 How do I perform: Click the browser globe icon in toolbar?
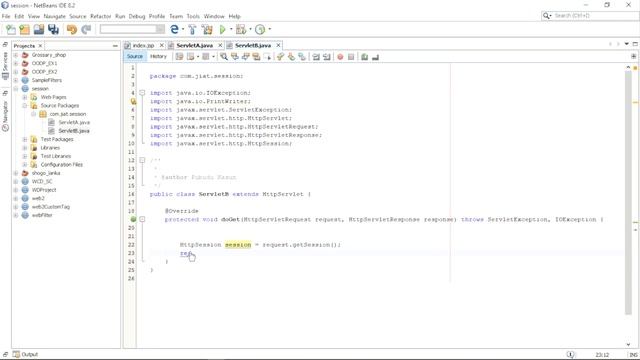174,29
